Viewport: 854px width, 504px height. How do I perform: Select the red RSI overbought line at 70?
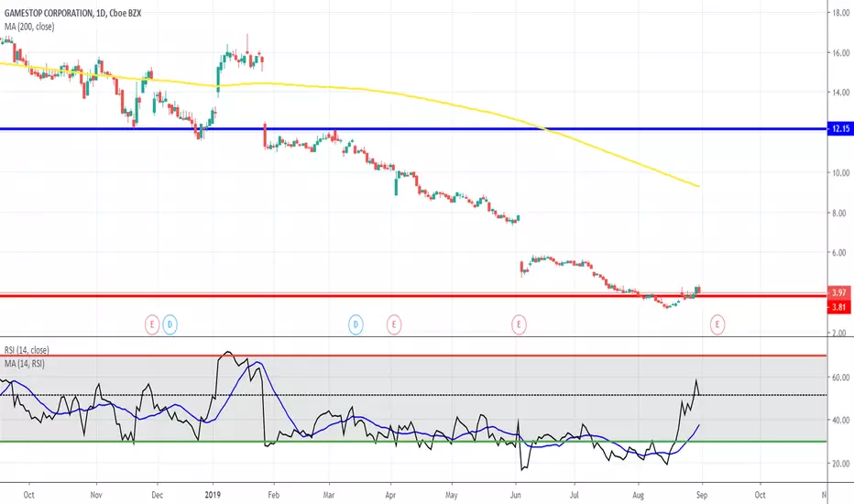[413, 356]
